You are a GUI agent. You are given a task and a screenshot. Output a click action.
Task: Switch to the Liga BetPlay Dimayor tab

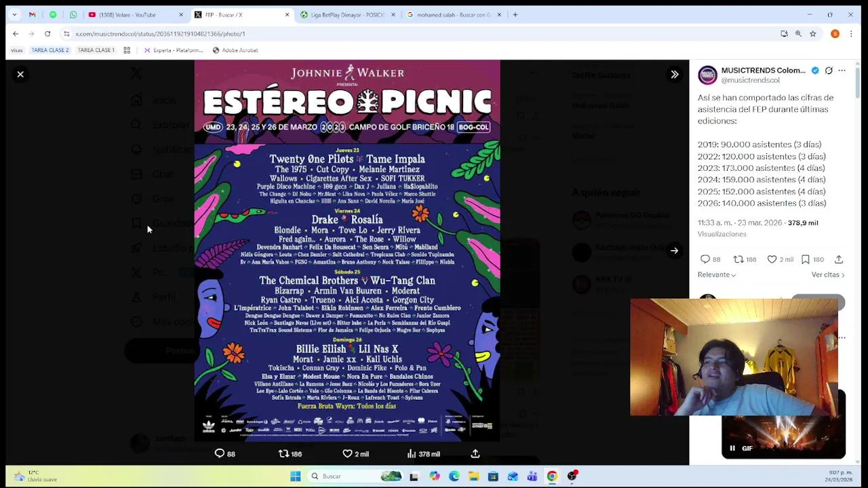pyautogui.click(x=347, y=14)
